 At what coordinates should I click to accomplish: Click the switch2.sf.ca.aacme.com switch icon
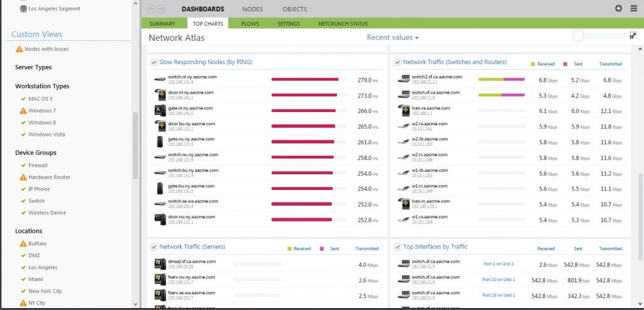(x=404, y=79)
